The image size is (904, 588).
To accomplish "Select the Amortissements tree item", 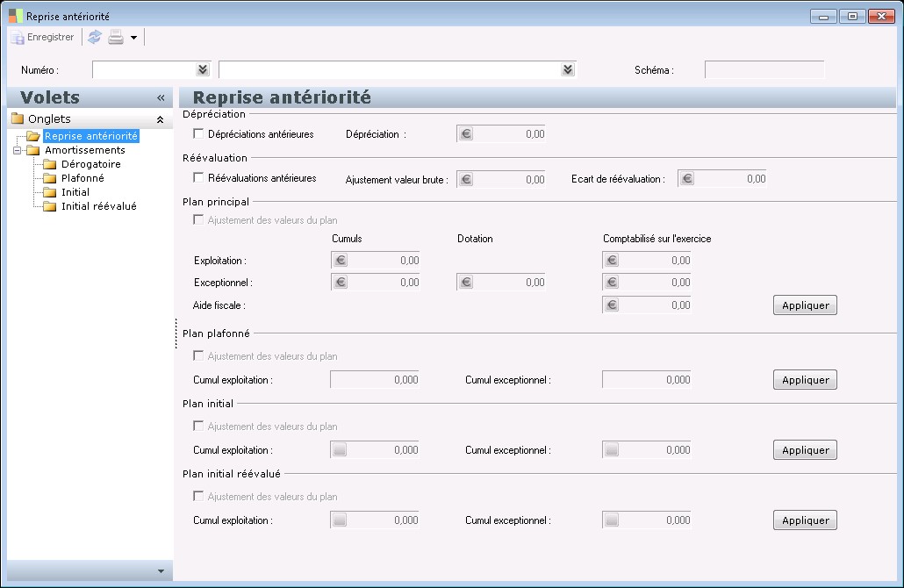I will pyautogui.click(x=85, y=150).
